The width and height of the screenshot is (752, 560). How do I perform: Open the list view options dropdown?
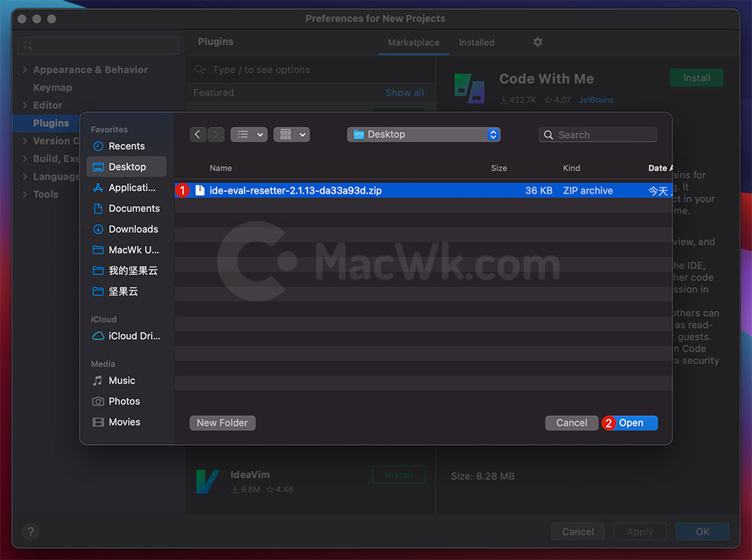[x=249, y=135]
